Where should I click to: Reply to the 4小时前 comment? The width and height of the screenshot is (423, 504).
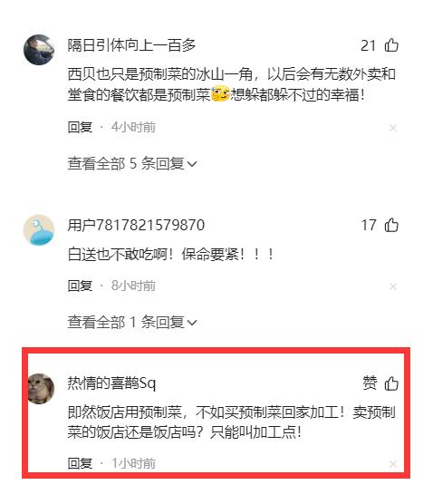[80, 127]
